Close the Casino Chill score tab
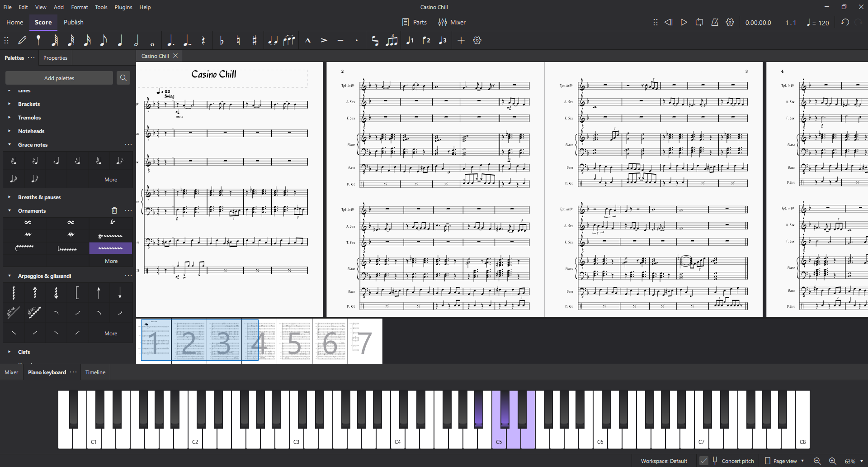Image resolution: width=868 pixels, height=467 pixels. [x=175, y=56]
